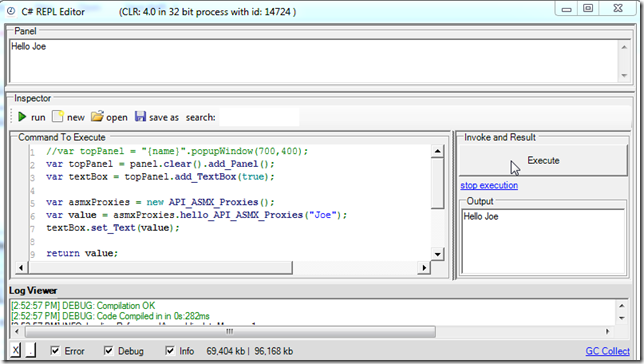Save script using the save as disk icon

pyautogui.click(x=140, y=117)
